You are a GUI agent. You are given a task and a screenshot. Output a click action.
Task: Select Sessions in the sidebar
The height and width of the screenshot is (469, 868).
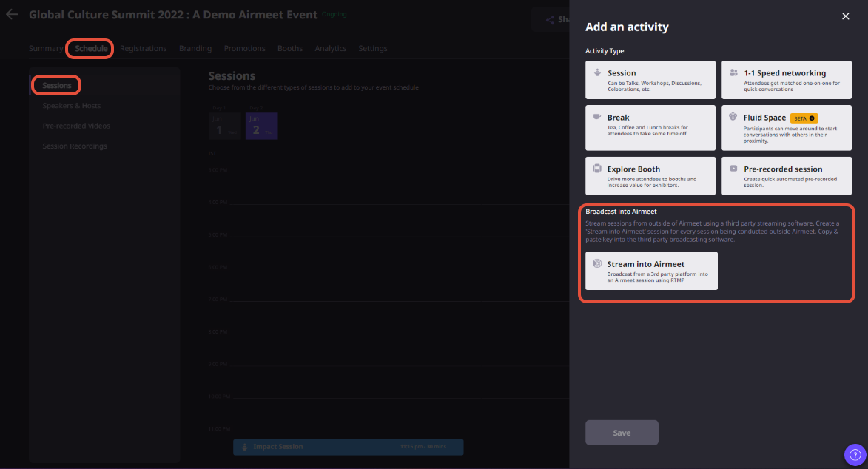click(x=56, y=85)
